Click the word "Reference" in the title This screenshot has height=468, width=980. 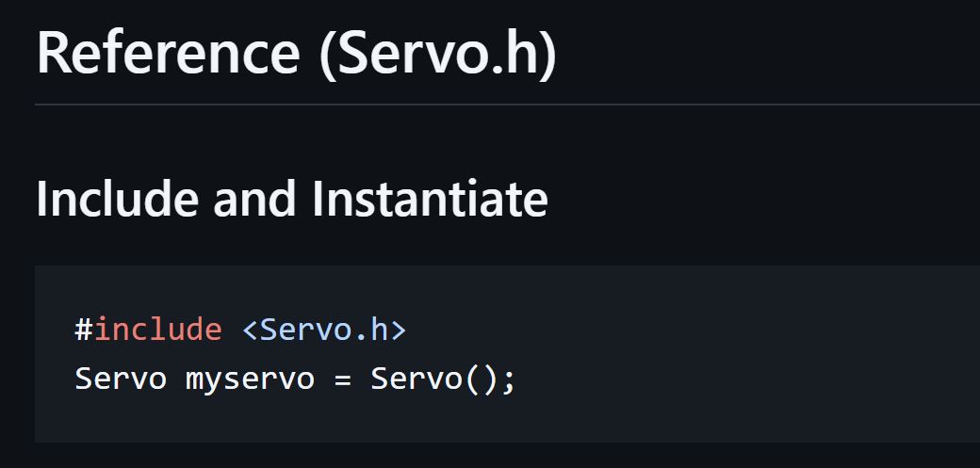tap(168, 53)
